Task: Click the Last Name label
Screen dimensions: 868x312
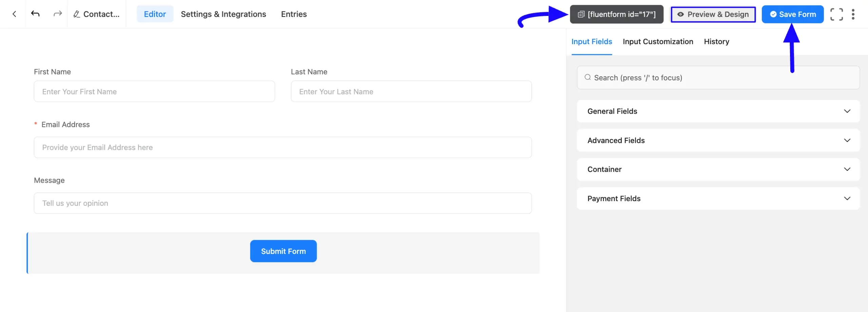Action: [309, 72]
